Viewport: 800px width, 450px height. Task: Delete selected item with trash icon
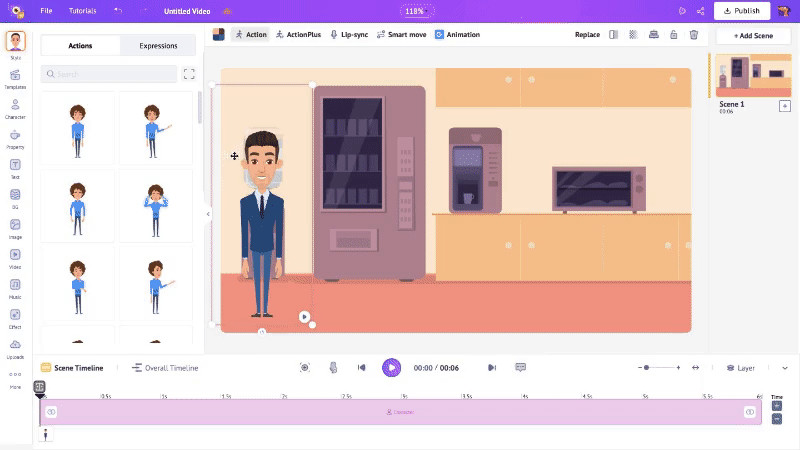pyautogui.click(x=694, y=34)
